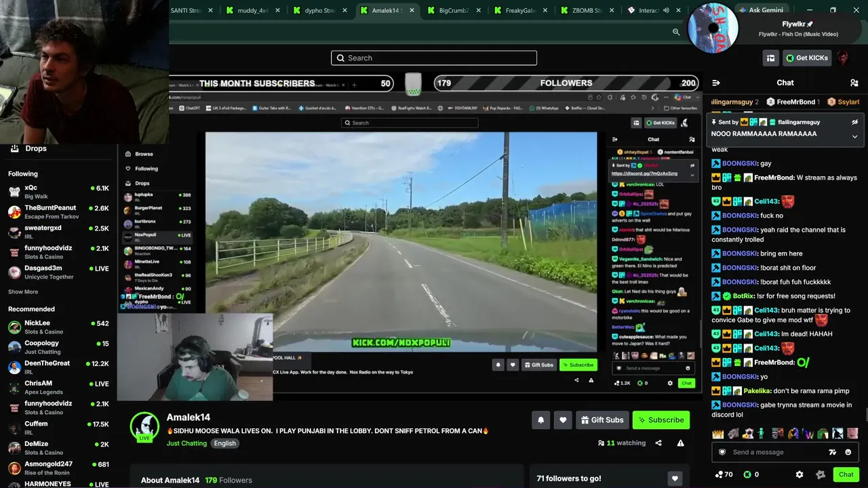Click the green Subscribe button under the stream
The width and height of the screenshot is (868, 488).
(661, 420)
